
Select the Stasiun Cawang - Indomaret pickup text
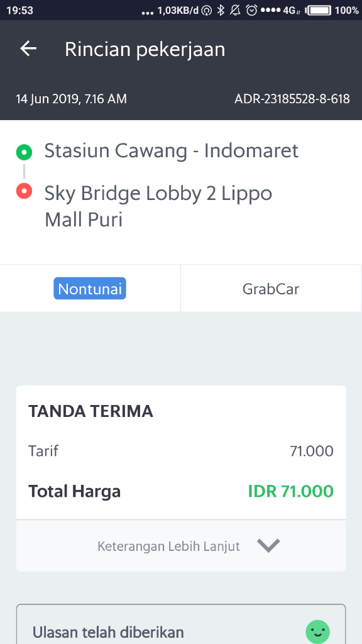171,151
